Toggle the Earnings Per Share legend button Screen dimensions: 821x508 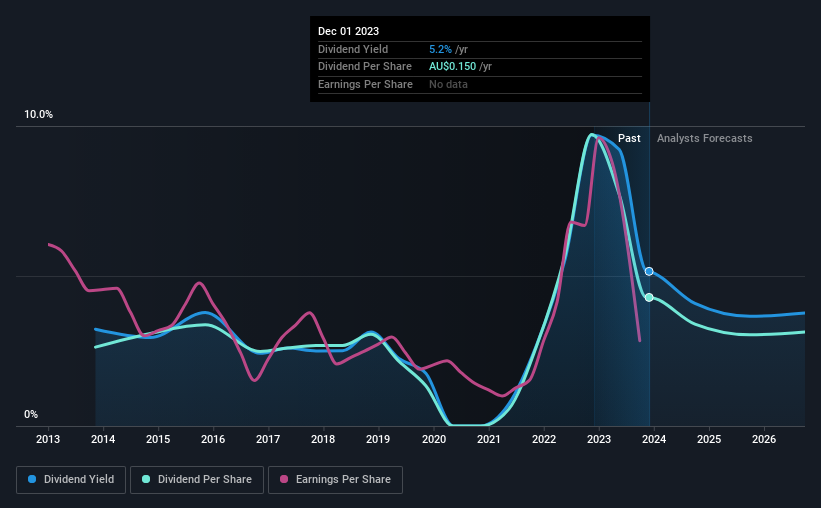point(335,480)
